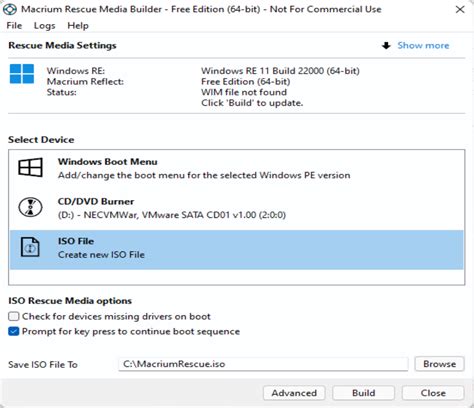Click the Save ISO File To path field
Image resolution: width=474 pixels, height=408 pixels.
click(x=263, y=364)
